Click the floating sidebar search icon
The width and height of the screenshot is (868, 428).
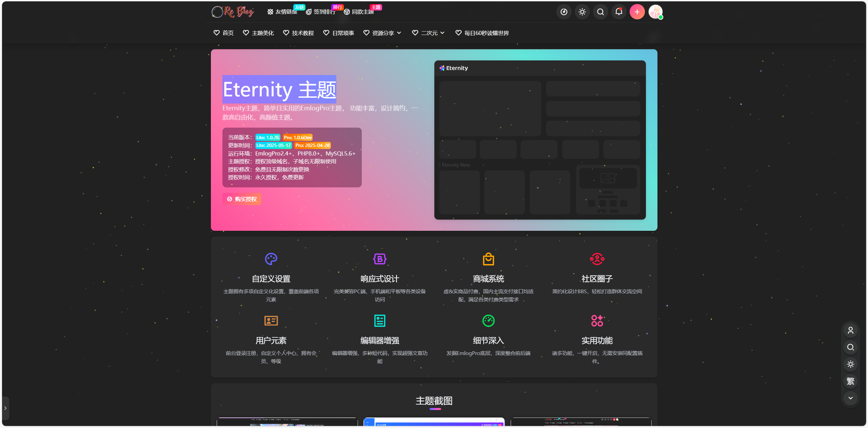pyautogui.click(x=850, y=347)
